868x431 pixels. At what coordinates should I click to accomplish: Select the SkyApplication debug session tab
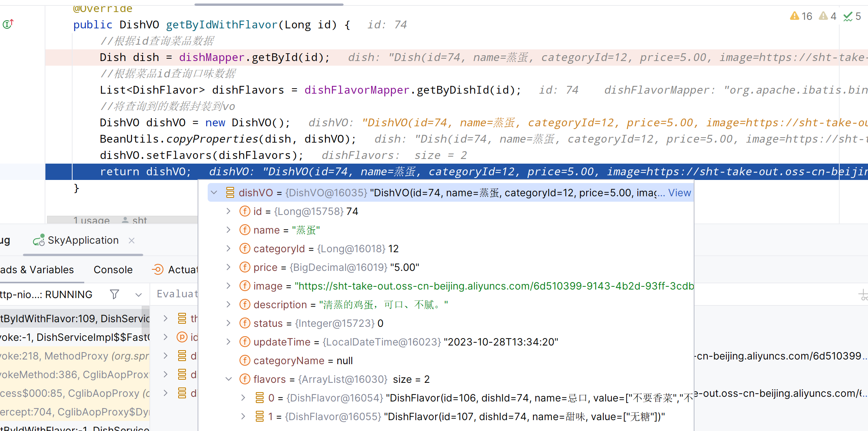[x=83, y=241]
